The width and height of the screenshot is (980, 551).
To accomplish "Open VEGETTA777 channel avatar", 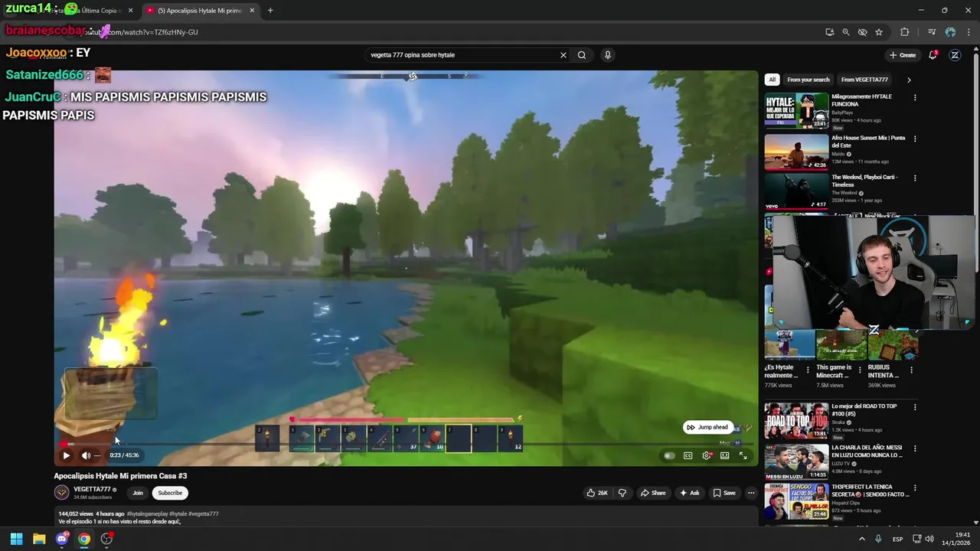I will pos(61,493).
